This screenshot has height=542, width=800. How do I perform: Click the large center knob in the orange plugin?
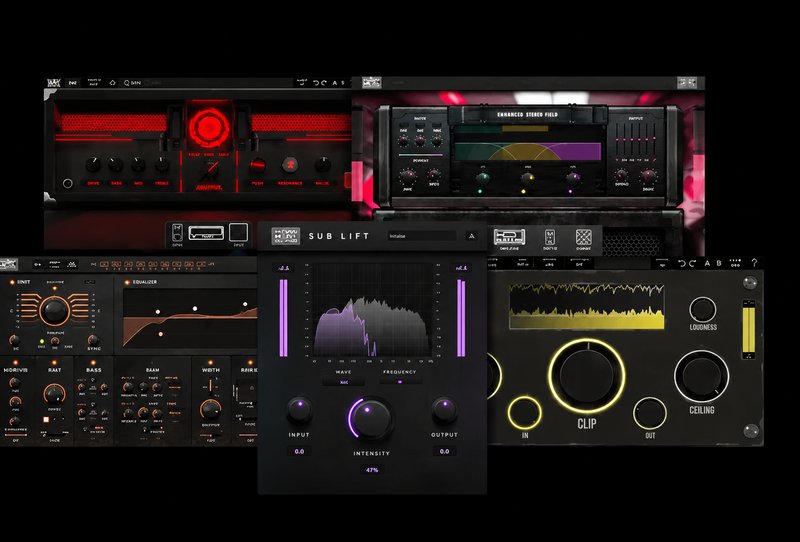coord(55,310)
